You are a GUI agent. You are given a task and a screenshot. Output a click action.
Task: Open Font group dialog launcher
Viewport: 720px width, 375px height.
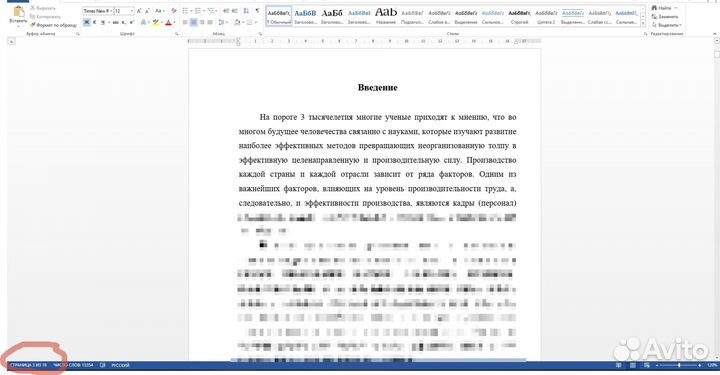(x=177, y=34)
